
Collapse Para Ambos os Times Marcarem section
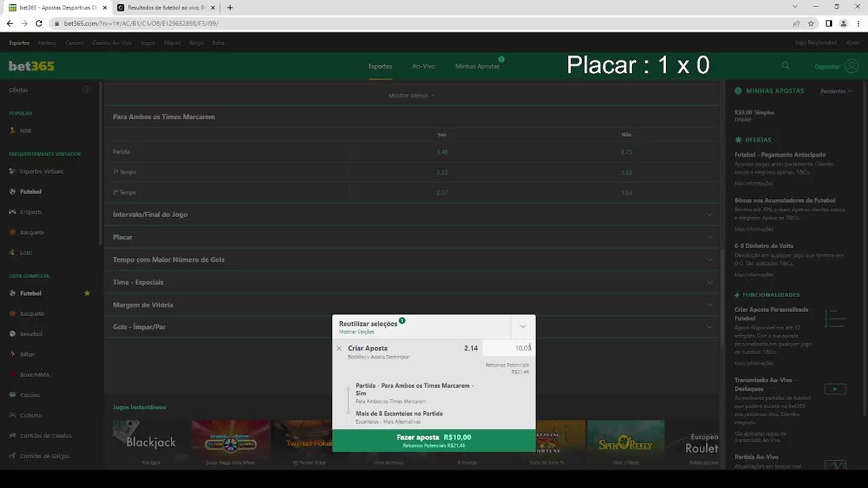(x=412, y=117)
